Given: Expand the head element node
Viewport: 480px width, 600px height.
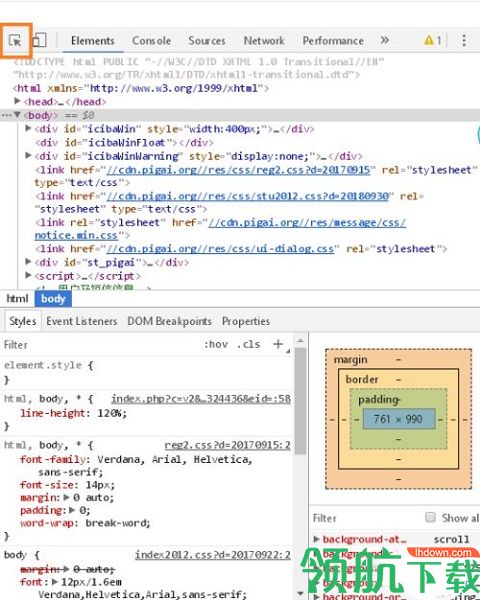Looking at the screenshot, I should coord(17,101).
